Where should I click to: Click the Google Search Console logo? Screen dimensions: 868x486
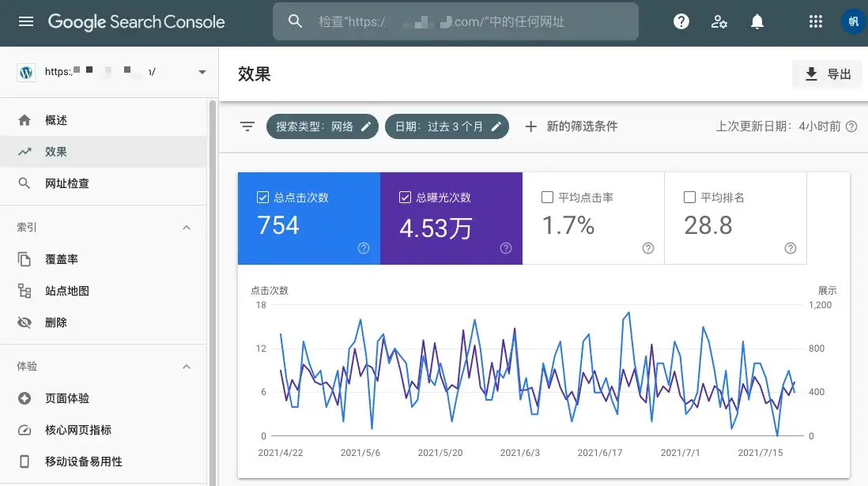tap(136, 21)
